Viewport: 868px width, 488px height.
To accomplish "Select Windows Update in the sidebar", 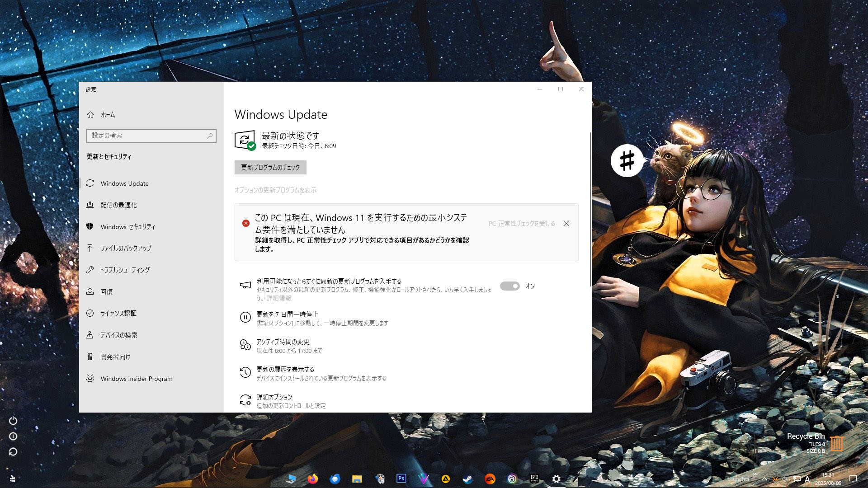I will coord(151,183).
